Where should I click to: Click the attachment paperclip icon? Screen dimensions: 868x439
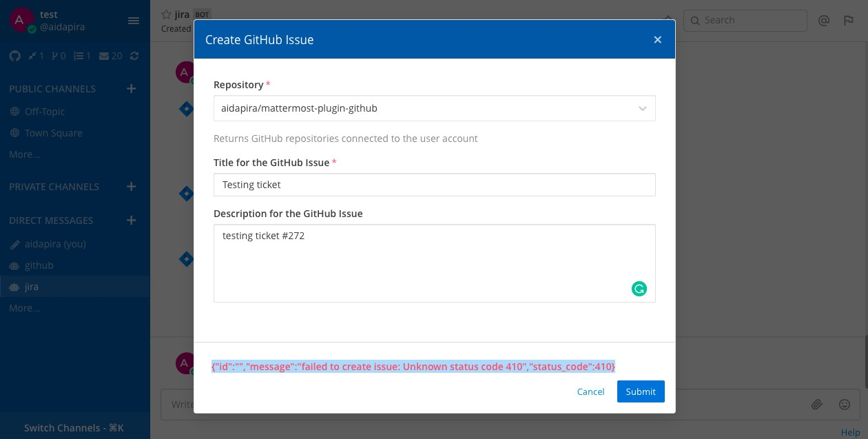tap(817, 405)
